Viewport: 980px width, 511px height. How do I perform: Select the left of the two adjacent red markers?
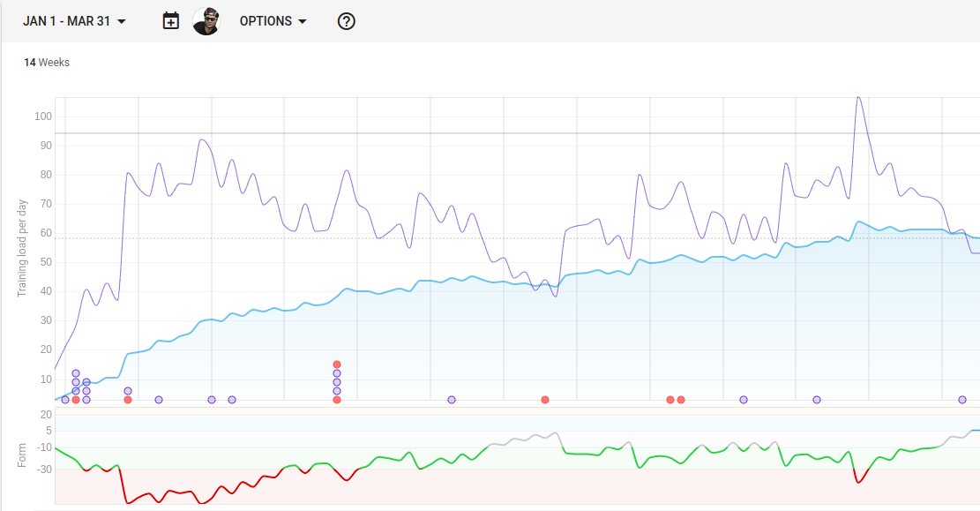670,400
